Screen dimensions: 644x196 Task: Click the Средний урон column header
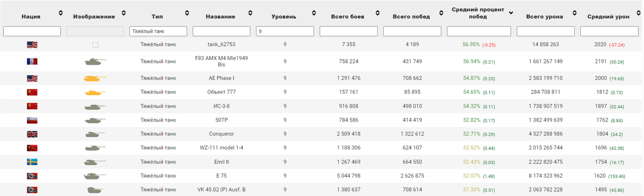pos(608,17)
